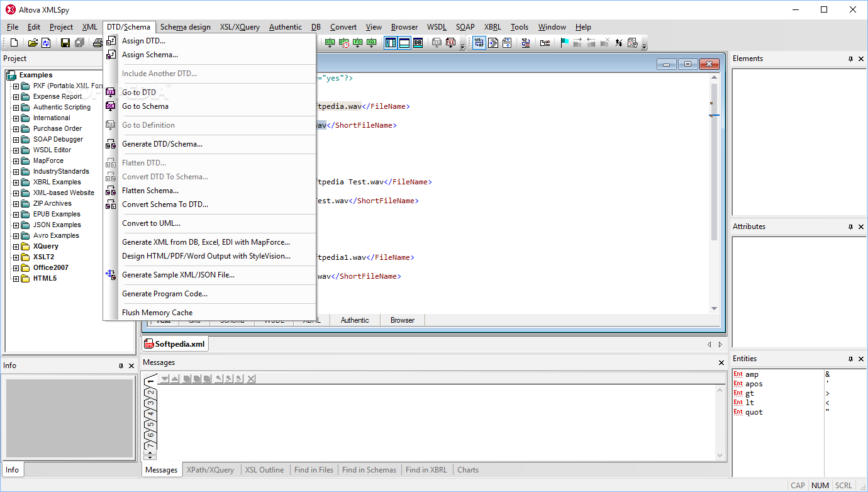
Task: Click the last icon before toolbar overflow
Action: 633,43
